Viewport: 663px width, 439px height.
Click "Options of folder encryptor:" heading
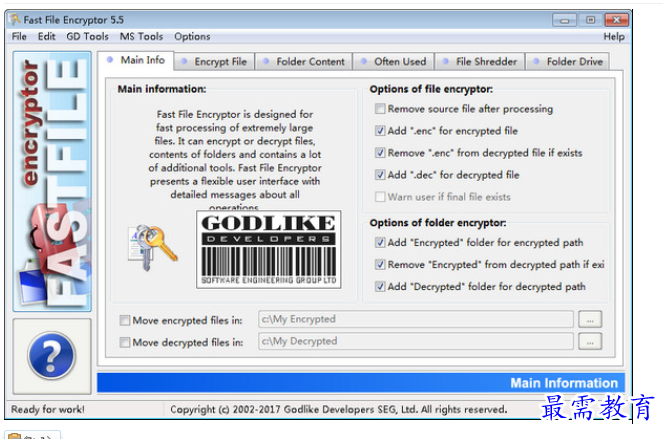point(438,222)
